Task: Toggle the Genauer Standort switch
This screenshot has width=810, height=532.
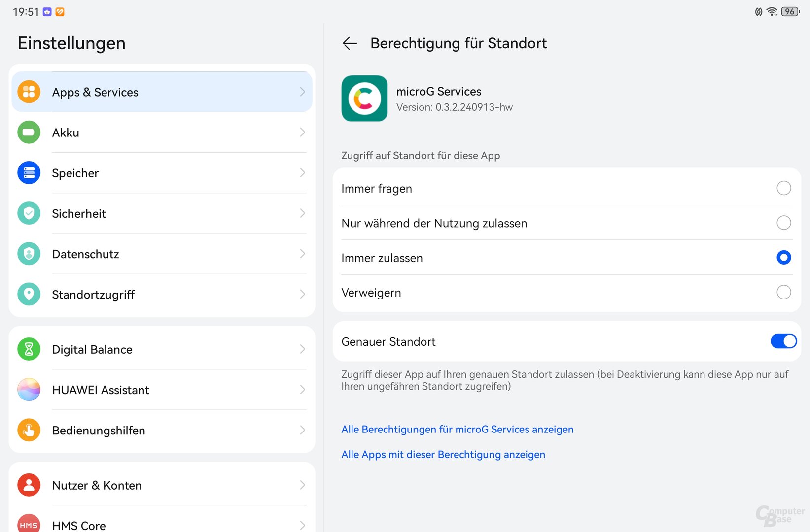Action: (783, 341)
